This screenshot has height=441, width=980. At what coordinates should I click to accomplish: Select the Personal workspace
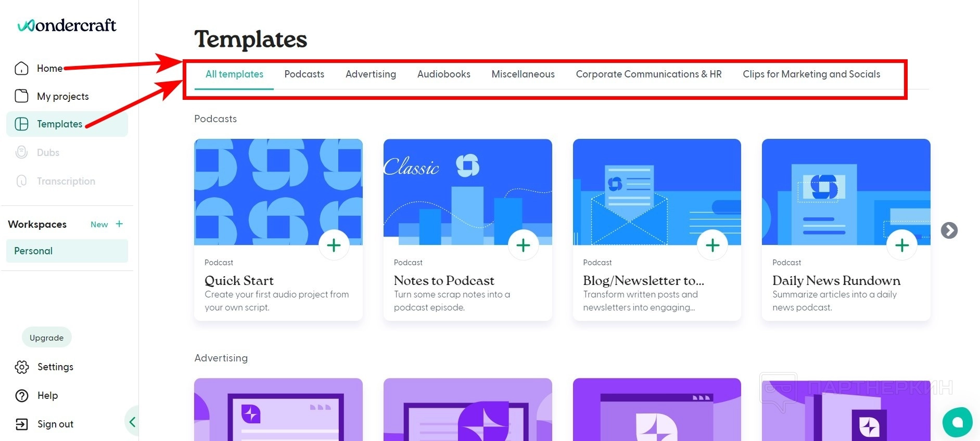tap(67, 251)
